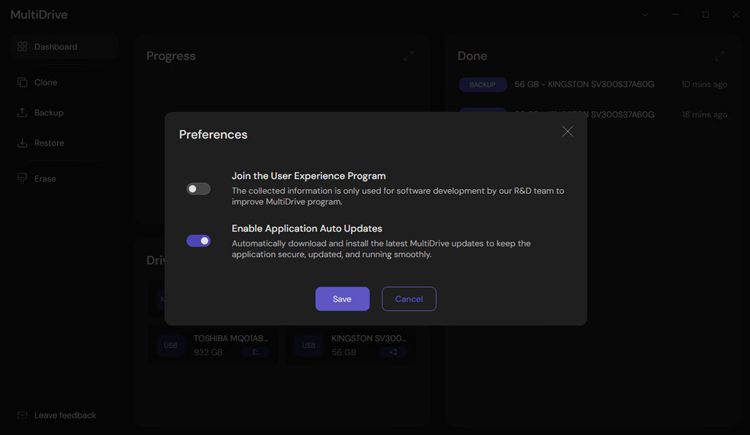Image resolution: width=750 pixels, height=435 pixels.
Task: Expand the Done panel
Action: coord(719,56)
